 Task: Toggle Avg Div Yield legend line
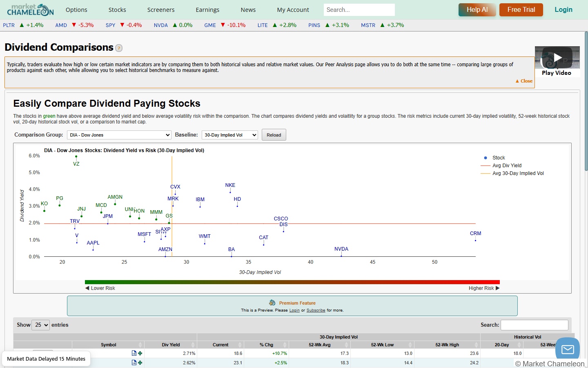click(501, 166)
